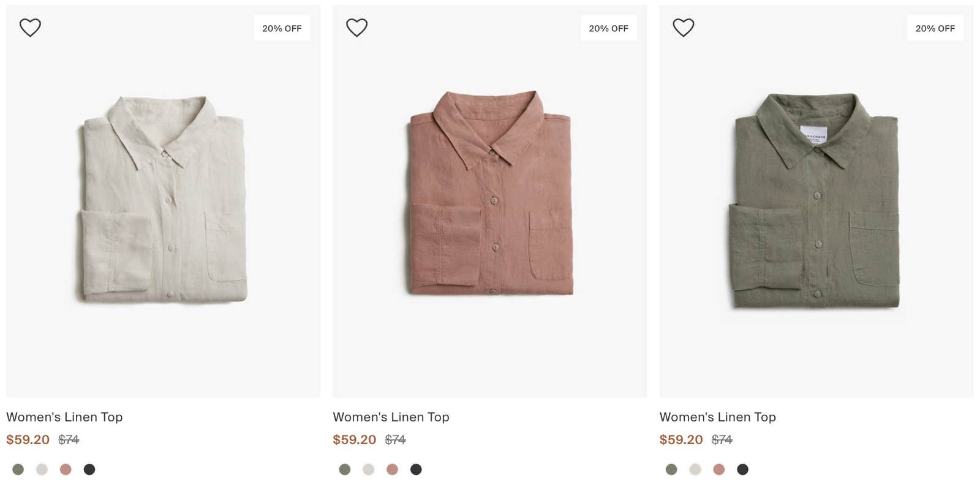Save the middle product using its heart icon
980x487 pixels.
pos(356,27)
